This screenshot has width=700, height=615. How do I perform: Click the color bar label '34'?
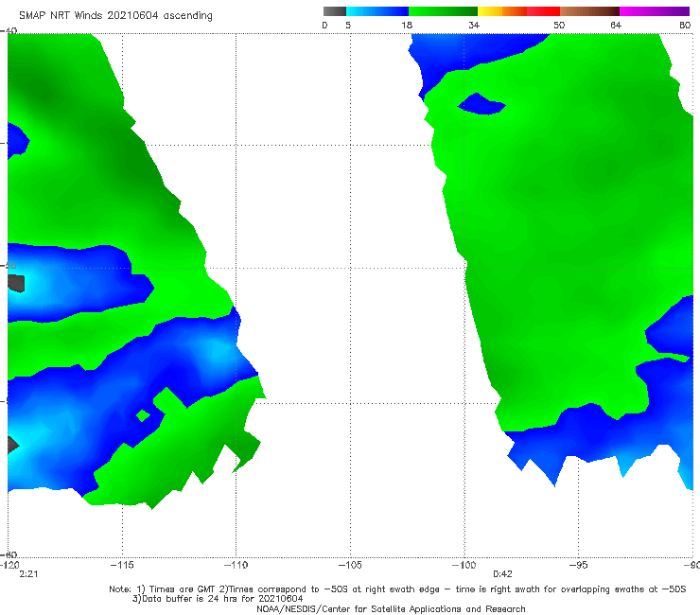tap(474, 25)
